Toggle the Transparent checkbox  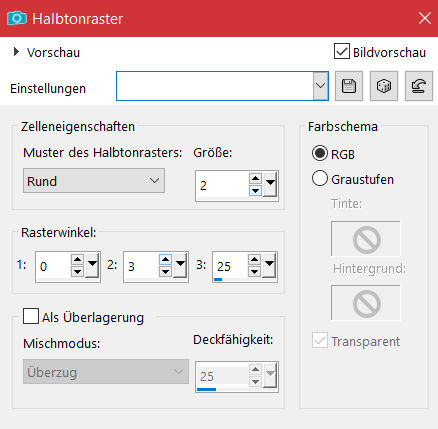pos(320,340)
